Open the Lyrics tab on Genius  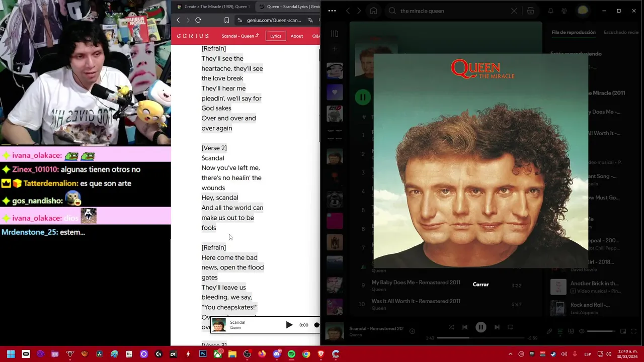(x=276, y=36)
